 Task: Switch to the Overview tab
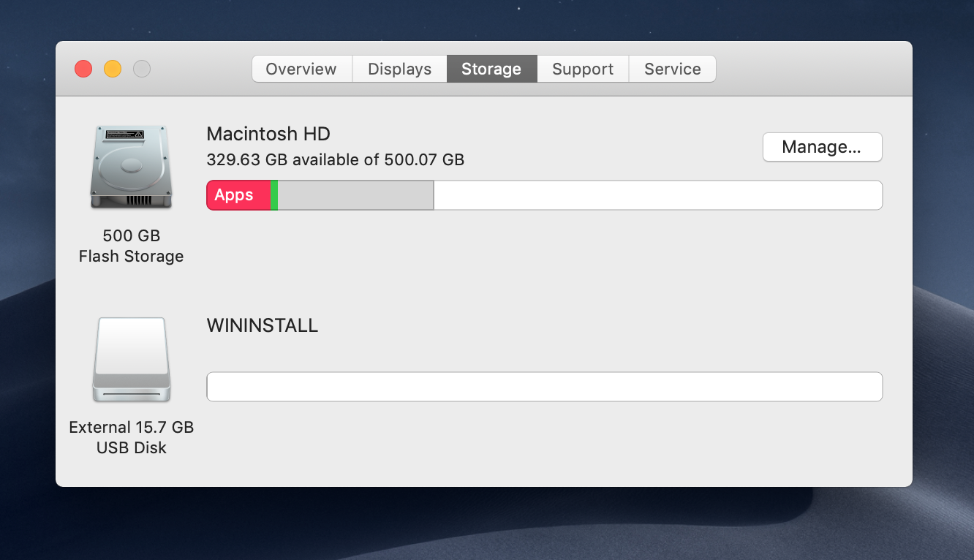coord(302,69)
